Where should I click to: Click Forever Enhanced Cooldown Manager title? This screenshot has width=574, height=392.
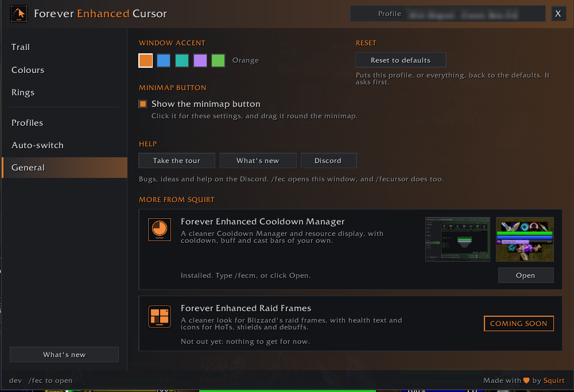pos(262,222)
